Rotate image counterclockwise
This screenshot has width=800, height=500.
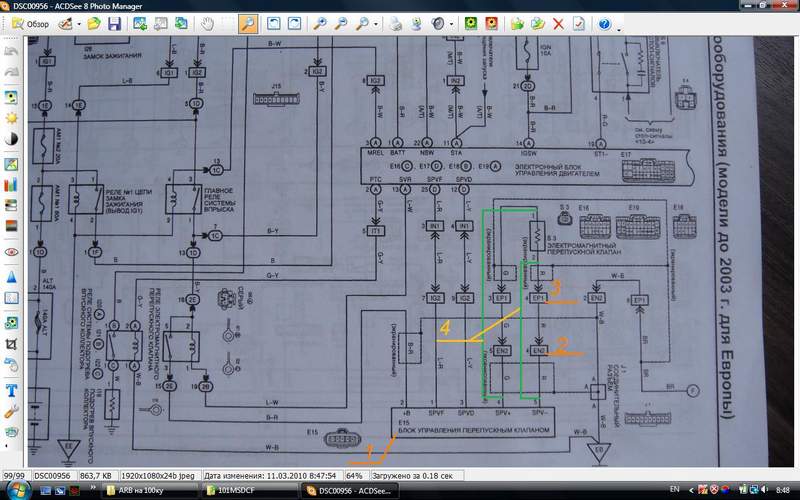click(274, 24)
